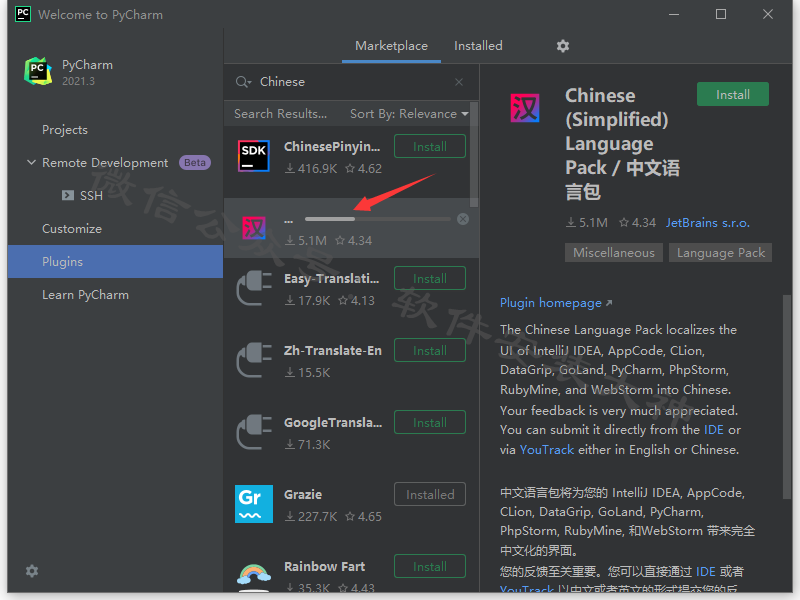Image resolution: width=800 pixels, height=600 pixels.
Task: Open the JetBrains s.r.o. vendor link
Action: 708,223
